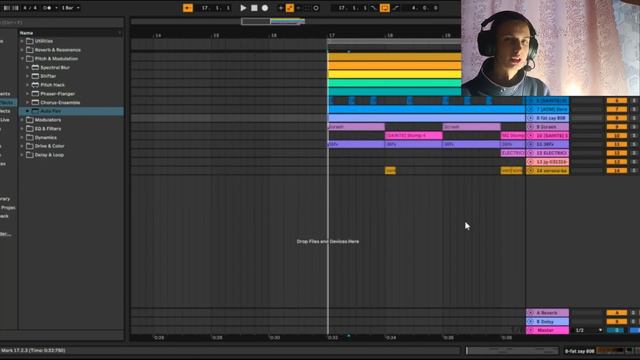Click bar 15 in the beat ruler

(216, 36)
